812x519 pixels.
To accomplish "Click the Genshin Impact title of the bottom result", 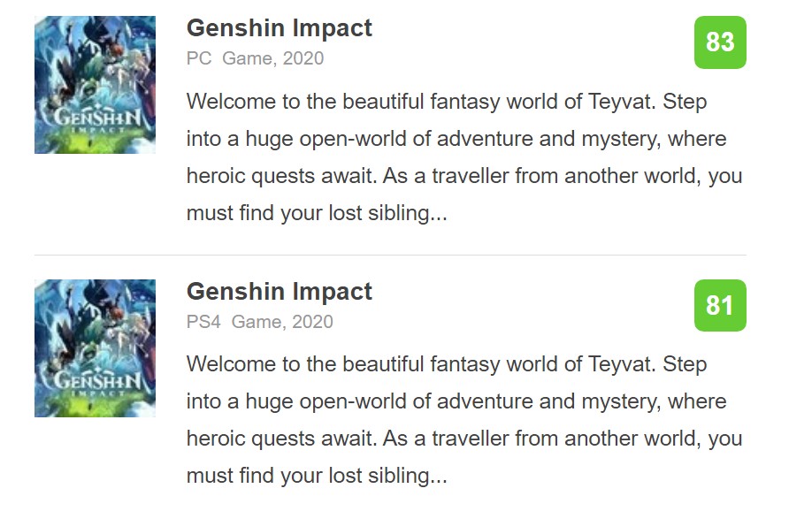I will tap(279, 291).
